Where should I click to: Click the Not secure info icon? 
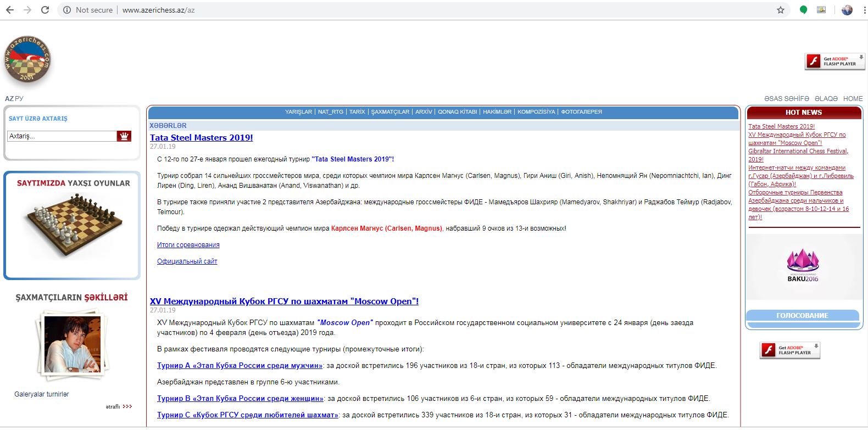coord(67,10)
